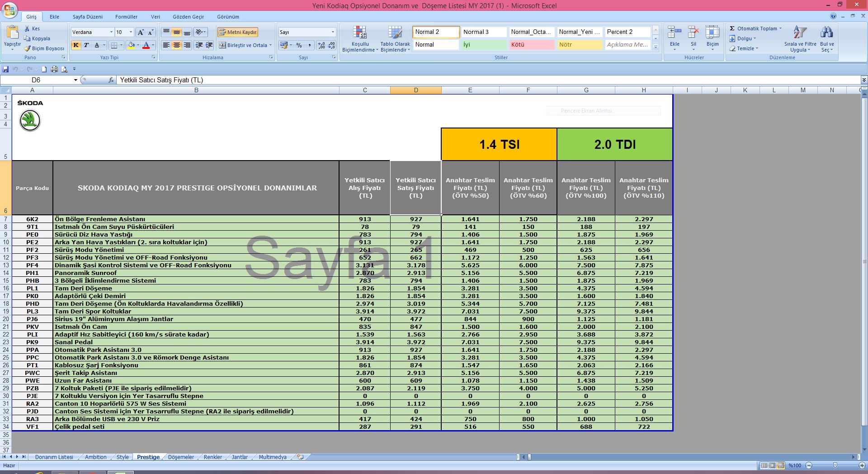Align cell text to the left
This screenshot has height=474, width=868.
(166, 45)
